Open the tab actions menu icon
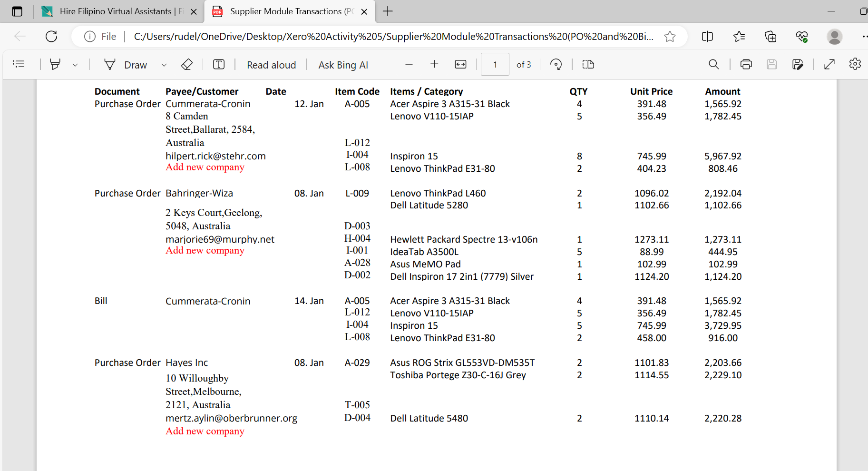The image size is (868, 471). coord(17,11)
